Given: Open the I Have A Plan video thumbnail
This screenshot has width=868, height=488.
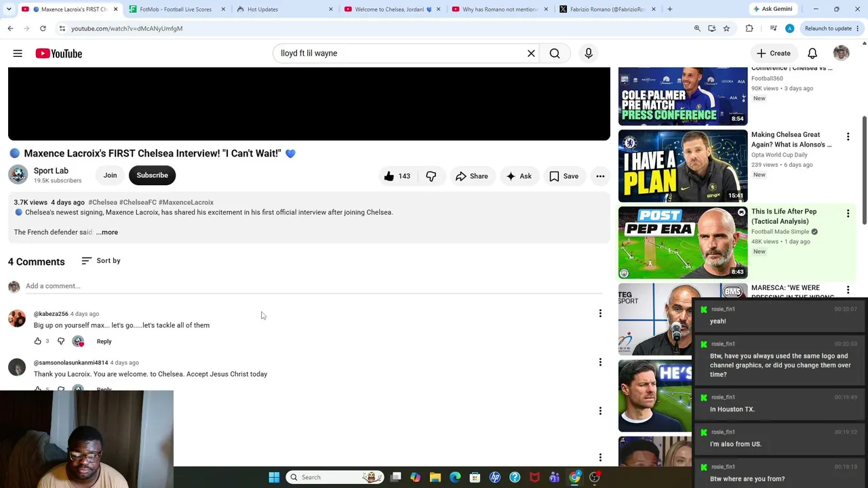Looking at the screenshot, I should pyautogui.click(x=683, y=166).
